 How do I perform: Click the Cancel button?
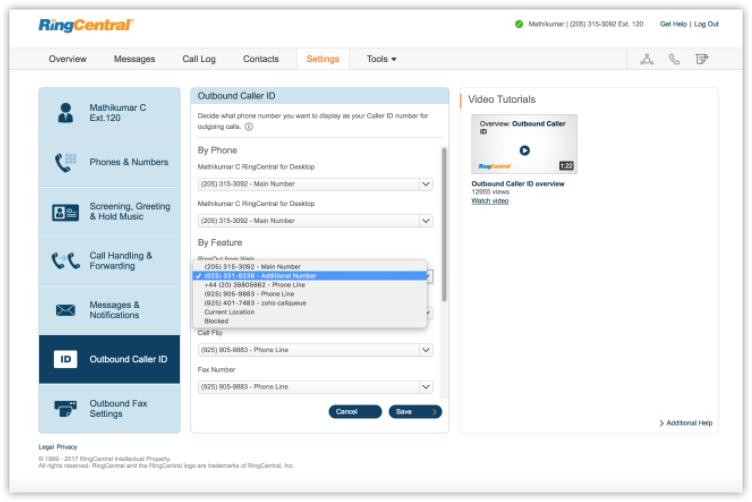(355, 412)
